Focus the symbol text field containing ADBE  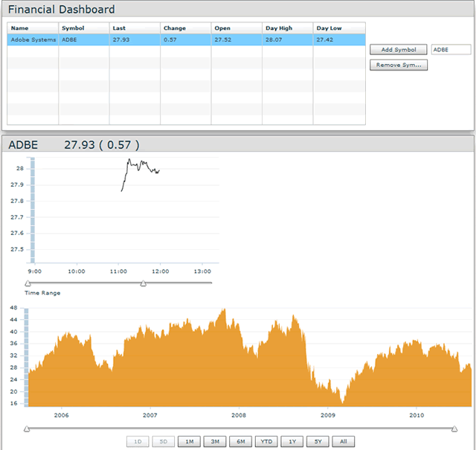(x=451, y=50)
